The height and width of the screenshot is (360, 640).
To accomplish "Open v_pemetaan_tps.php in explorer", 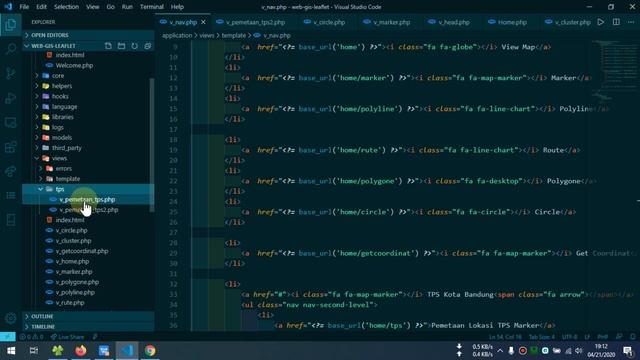I will coord(88,199).
